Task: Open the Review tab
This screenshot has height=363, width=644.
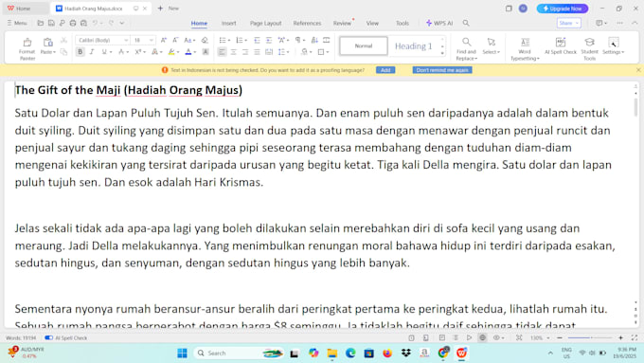Action: coord(342,24)
